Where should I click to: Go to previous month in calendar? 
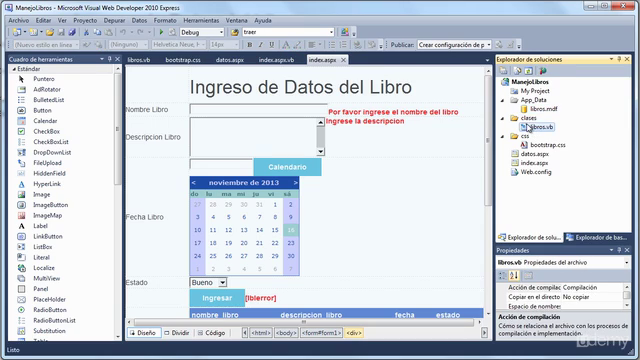click(x=193, y=182)
